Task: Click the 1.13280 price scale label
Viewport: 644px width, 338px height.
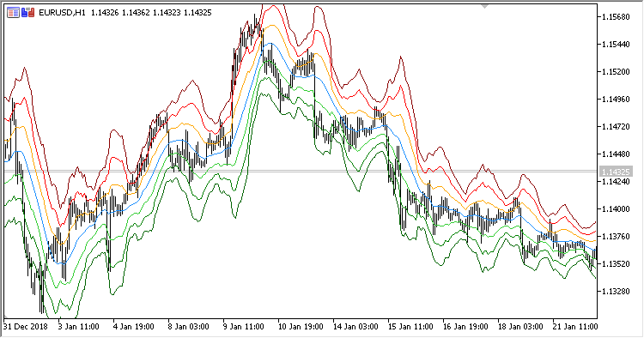Action: point(616,291)
